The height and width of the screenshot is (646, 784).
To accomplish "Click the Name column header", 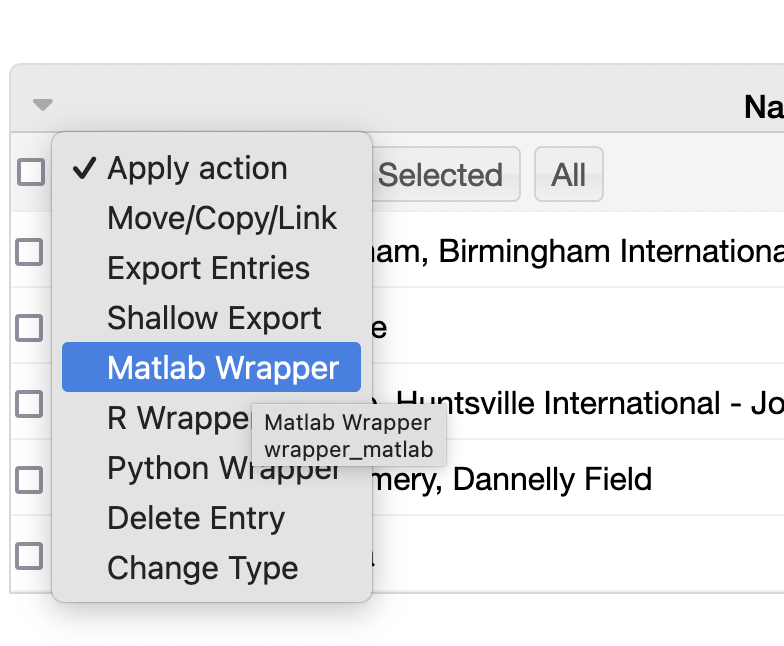I will tap(763, 106).
